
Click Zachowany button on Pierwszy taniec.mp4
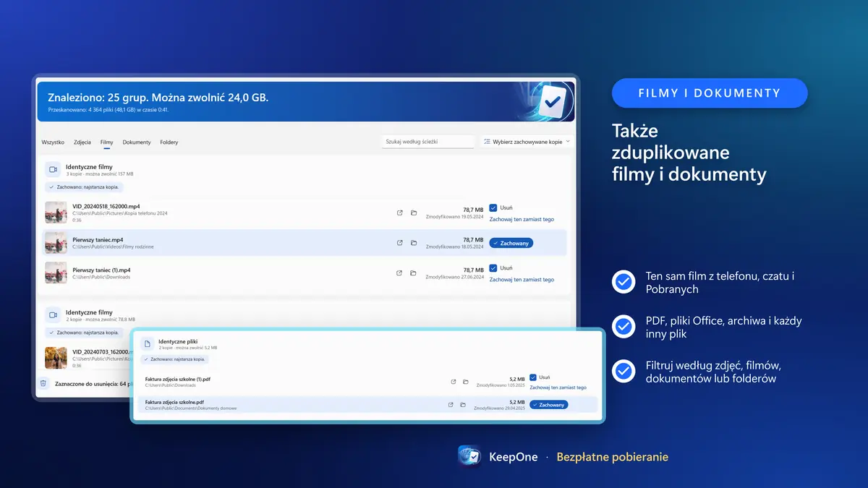click(x=511, y=243)
